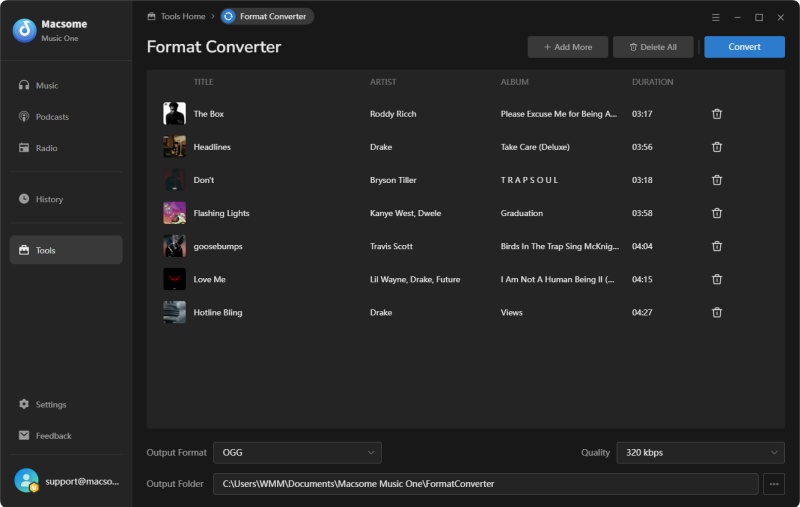Open the hamburger menu in the title bar
Screen dimensions: 800x507
716,17
